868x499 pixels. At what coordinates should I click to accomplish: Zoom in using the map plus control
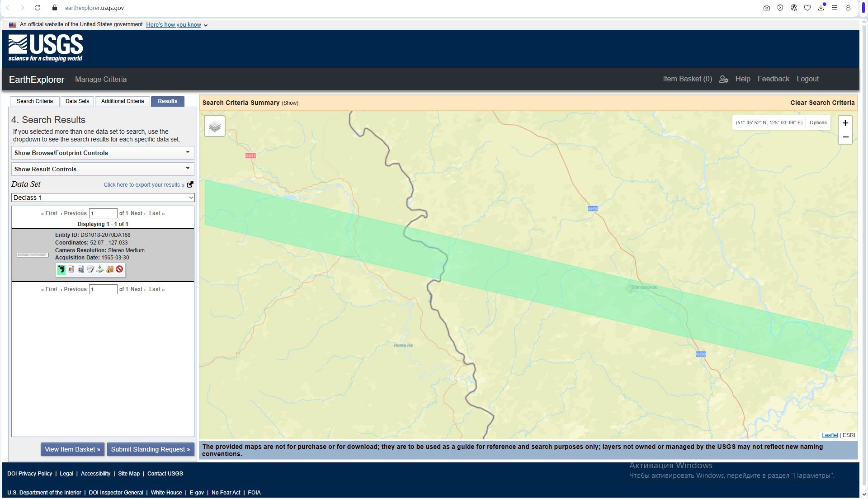(x=845, y=122)
